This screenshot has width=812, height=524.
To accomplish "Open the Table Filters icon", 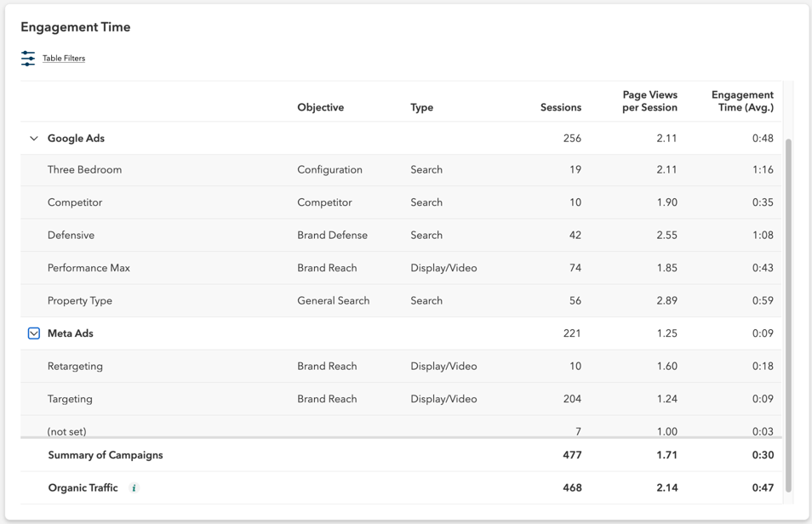I will coord(28,58).
